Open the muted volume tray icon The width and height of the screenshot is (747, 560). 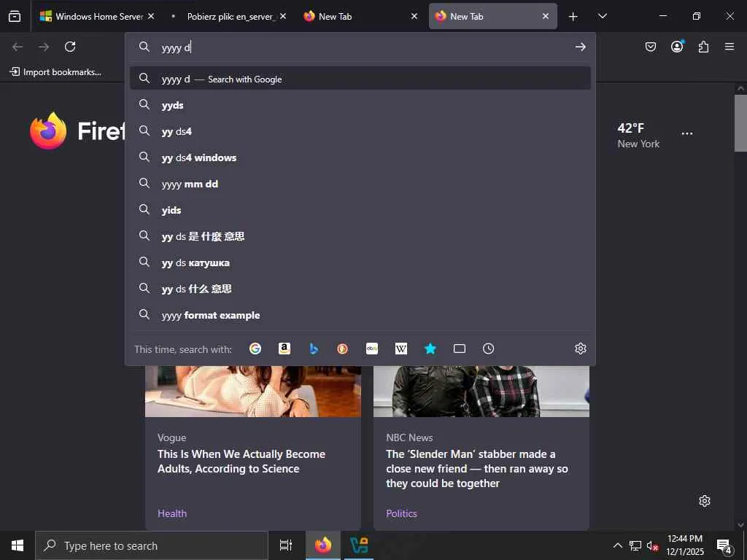652,545
